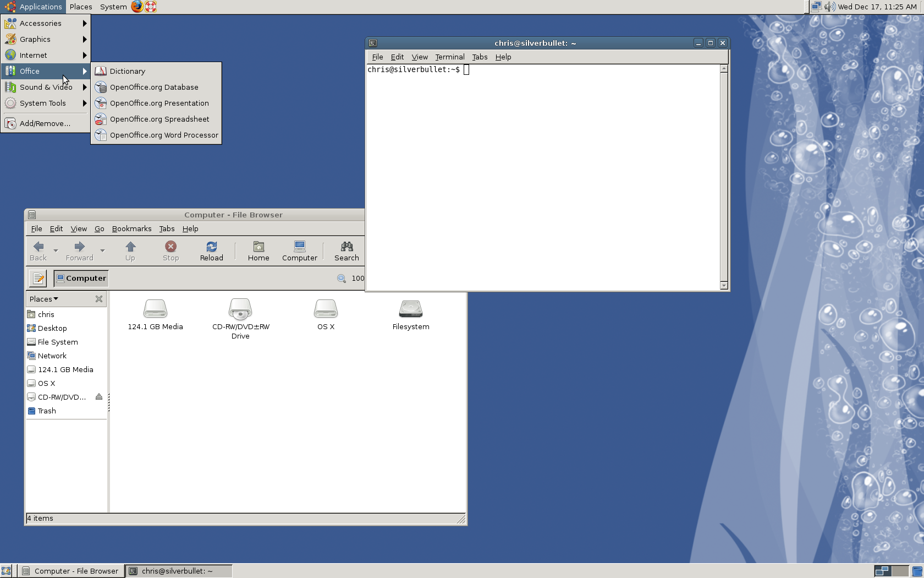Click the Computer path bar button

pos(81,279)
